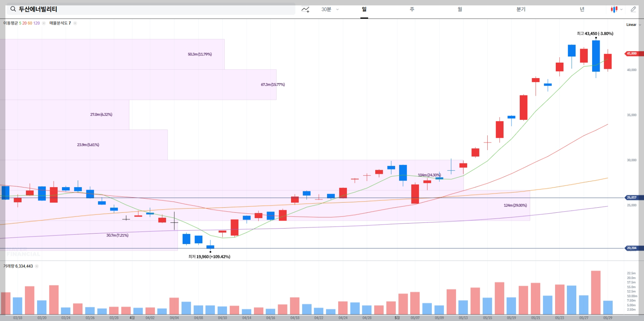Click the 67.3m(15.77%) volume profile label
Image resolution: width=644 pixels, height=321 pixels.
pos(273,85)
